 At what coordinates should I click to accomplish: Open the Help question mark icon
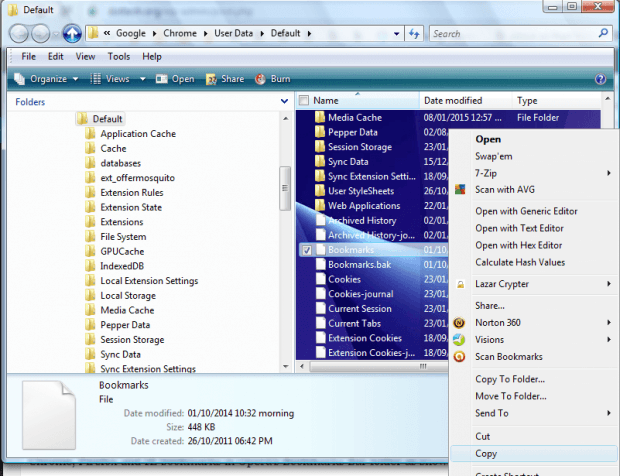click(x=600, y=79)
